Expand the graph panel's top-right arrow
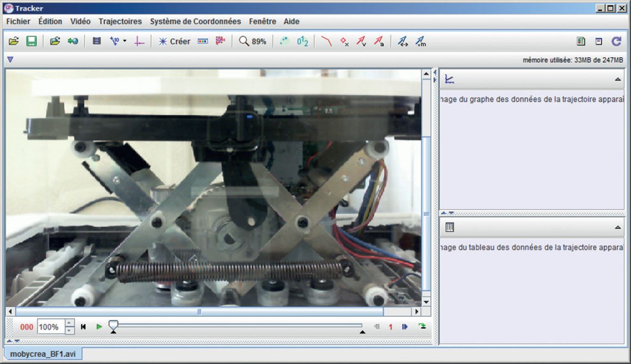The image size is (631, 364). (618, 79)
